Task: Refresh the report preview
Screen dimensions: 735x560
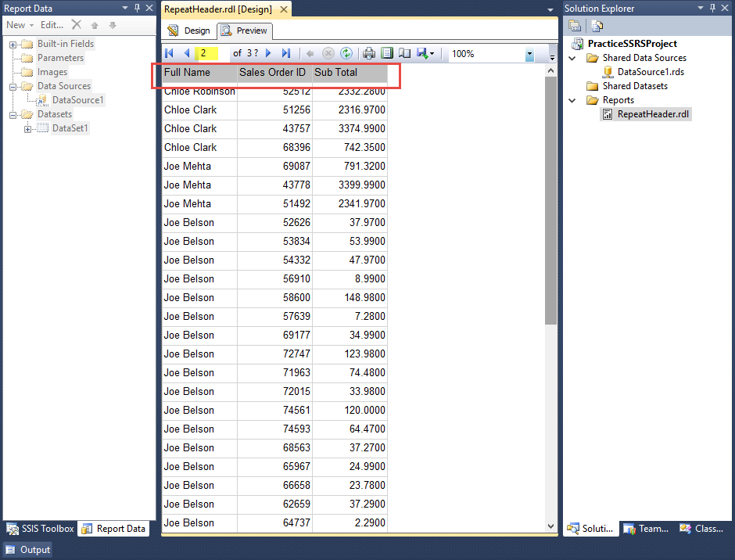Action: 346,53
